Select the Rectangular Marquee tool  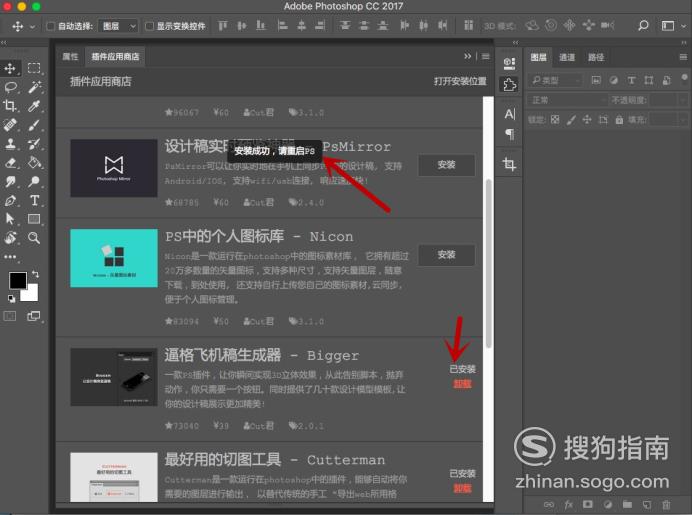pos(34,68)
